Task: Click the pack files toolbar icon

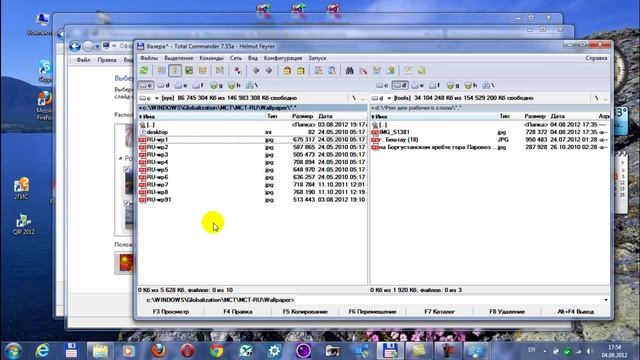Action: [287, 71]
